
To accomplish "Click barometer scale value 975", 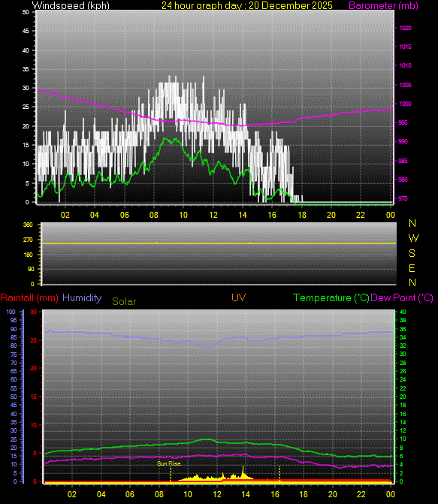I will (x=403, y=198).
